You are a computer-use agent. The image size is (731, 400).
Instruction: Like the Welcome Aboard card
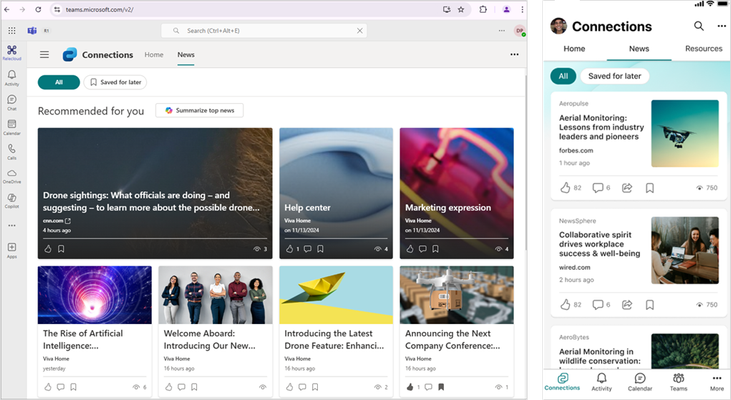[169, 387]
